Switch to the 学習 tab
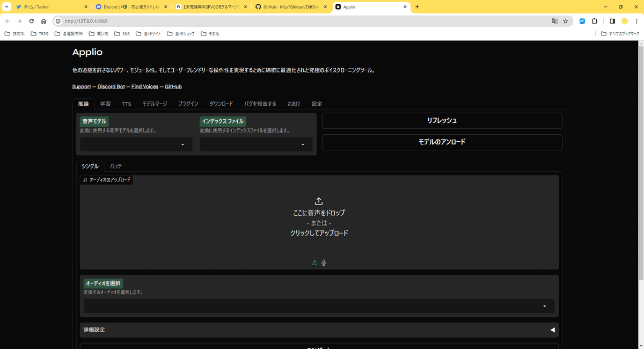Screen dimensions: 644x349 click(105, 104)
